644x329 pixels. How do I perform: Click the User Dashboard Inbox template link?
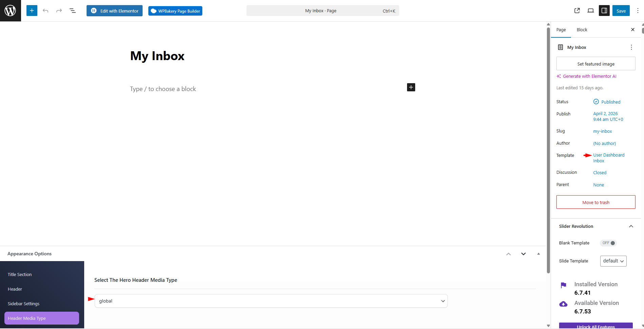point(608,158)
